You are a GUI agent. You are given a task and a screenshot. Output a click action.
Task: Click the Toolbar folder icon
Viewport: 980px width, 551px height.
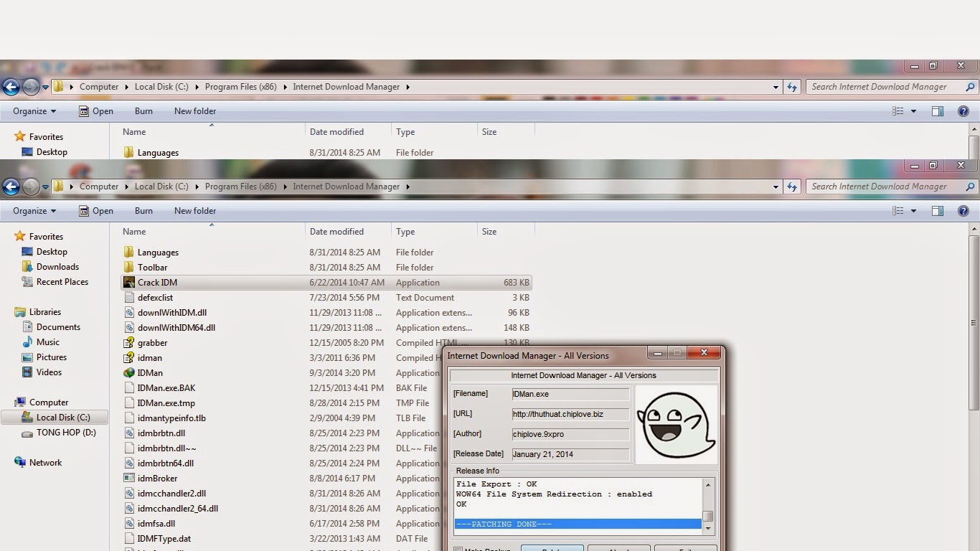point(129,268)
